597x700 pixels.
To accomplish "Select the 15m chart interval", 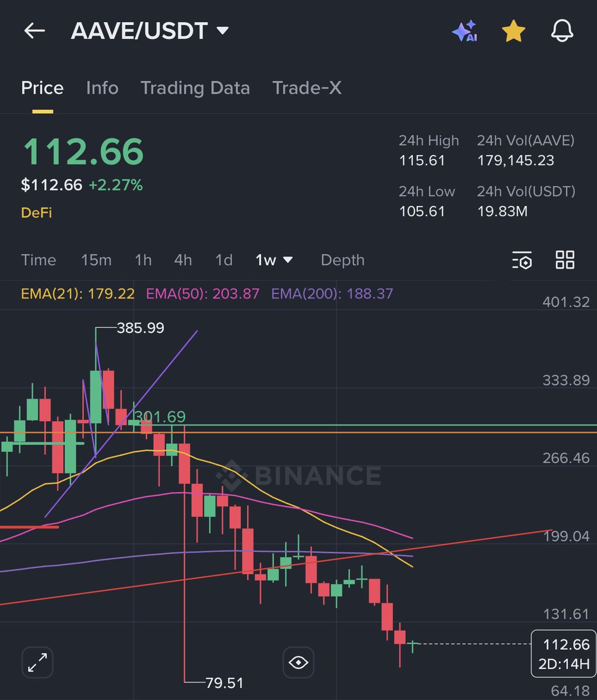I will click(x=96, y=260).
